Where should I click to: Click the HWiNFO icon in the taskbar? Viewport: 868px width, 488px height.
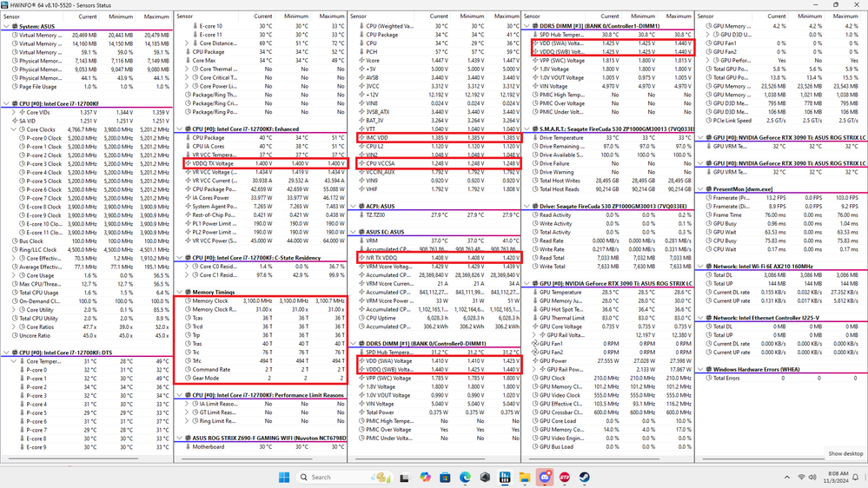tap(505, 477)
